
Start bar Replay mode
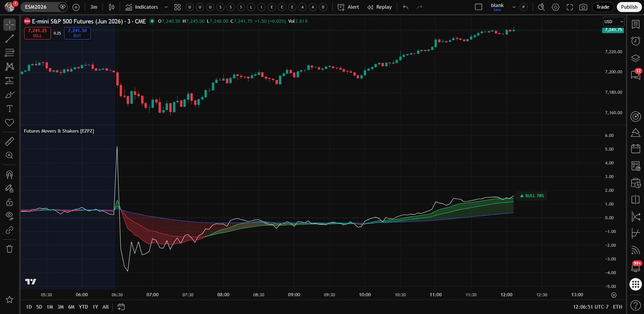[x=379, y=7]
